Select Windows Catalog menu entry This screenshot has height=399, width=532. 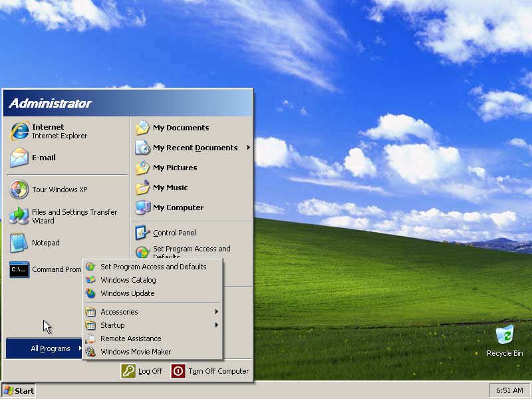tap(153, 280)
